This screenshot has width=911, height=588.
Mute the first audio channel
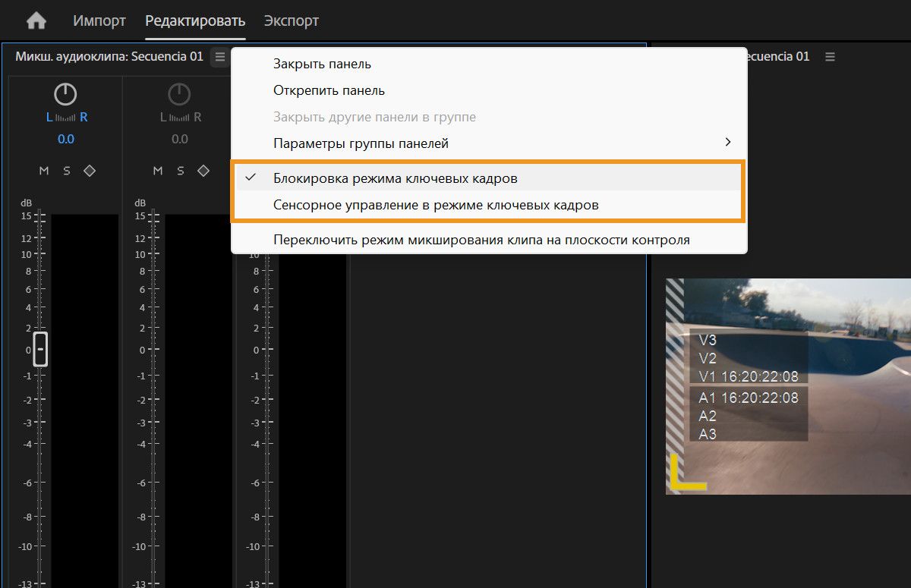click(44, 171)
